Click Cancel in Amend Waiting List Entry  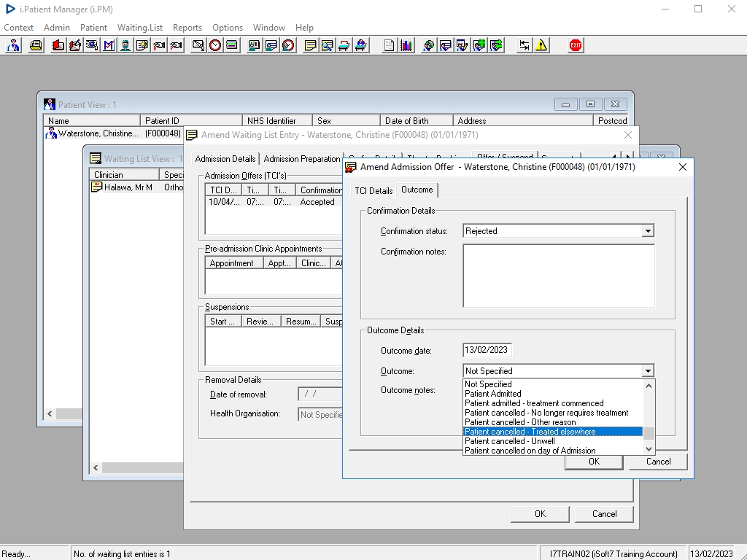click(604, 514)
